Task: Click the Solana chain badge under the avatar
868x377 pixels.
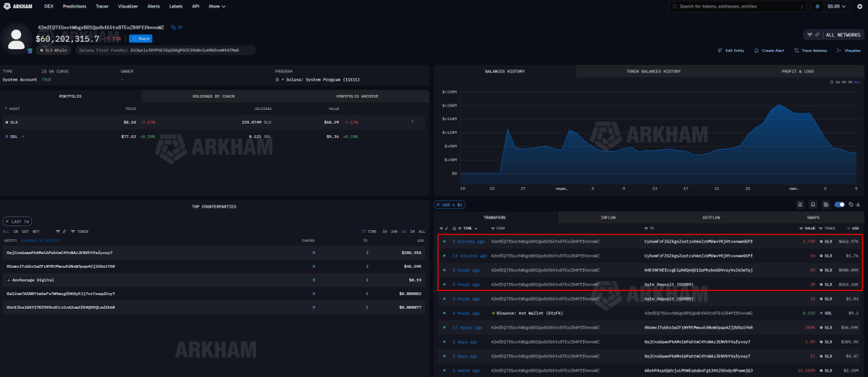Action: [x=30, y=51]
